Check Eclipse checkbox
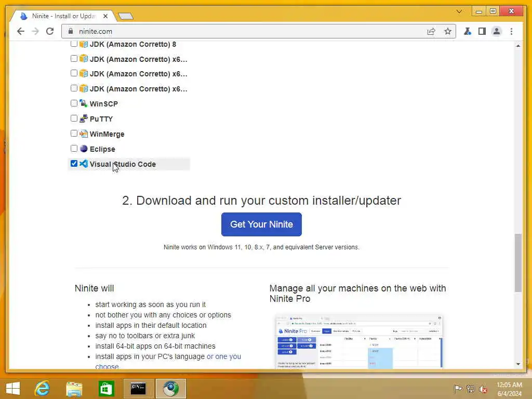532x399 pixels. [74, 148]
